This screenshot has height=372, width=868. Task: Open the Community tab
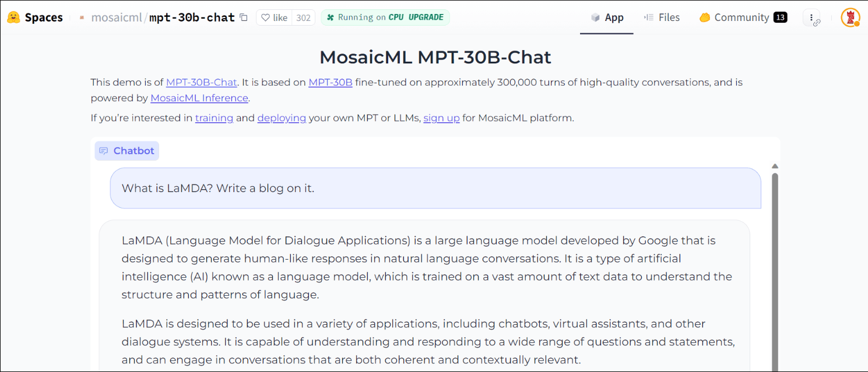coord(743,17)
